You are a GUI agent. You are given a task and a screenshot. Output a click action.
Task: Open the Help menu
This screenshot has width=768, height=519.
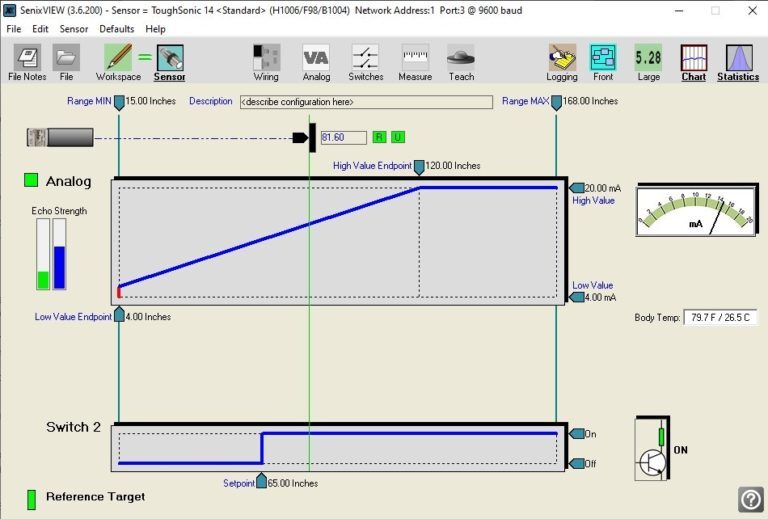[x=155, y=29]
